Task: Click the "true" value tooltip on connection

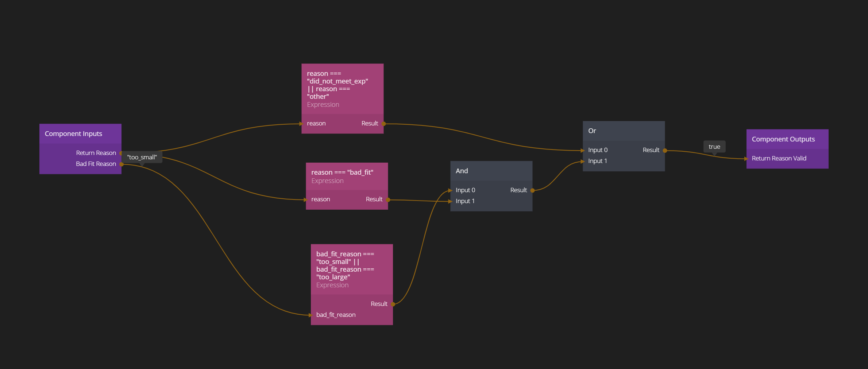Action: (x=714, y=147)
